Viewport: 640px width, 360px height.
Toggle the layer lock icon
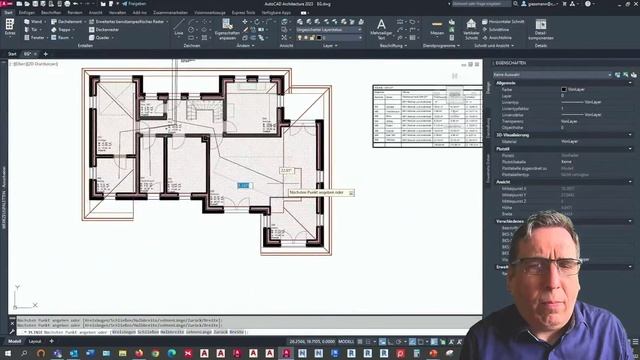[x=312, y=38]
